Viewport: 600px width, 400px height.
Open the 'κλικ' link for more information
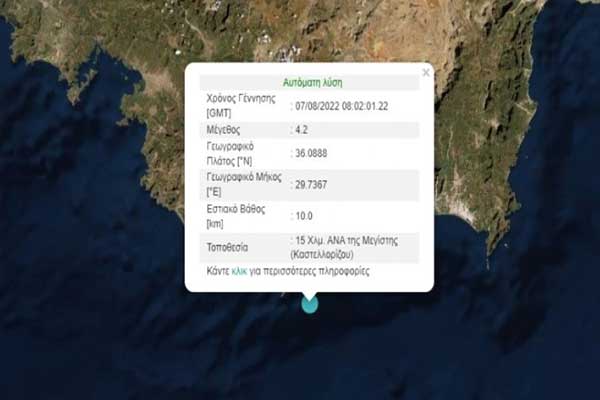238,271
